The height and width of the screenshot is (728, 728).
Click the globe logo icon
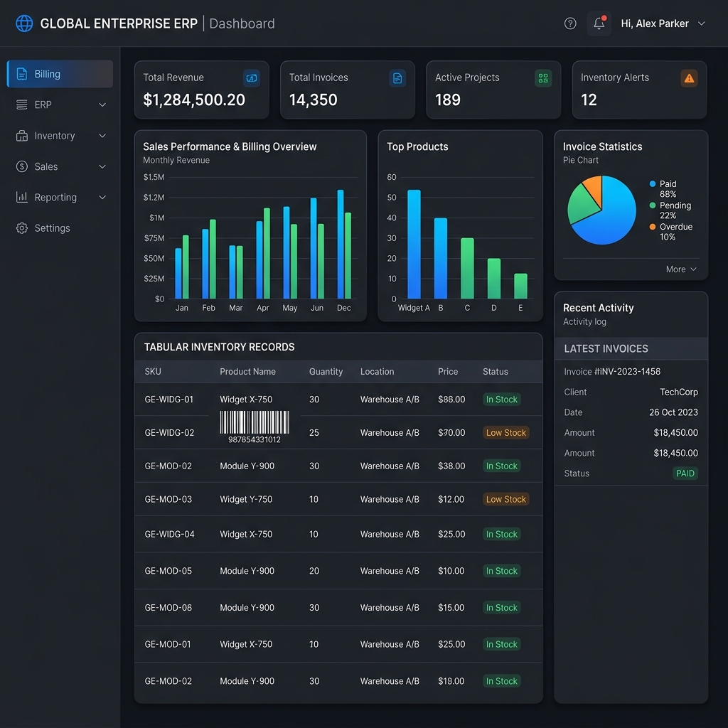(24, 23)
